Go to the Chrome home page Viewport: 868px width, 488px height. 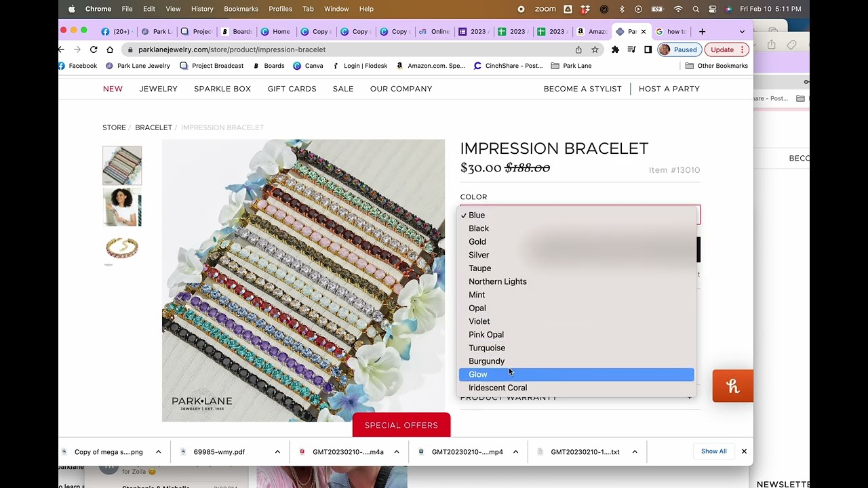pos(110,49)
